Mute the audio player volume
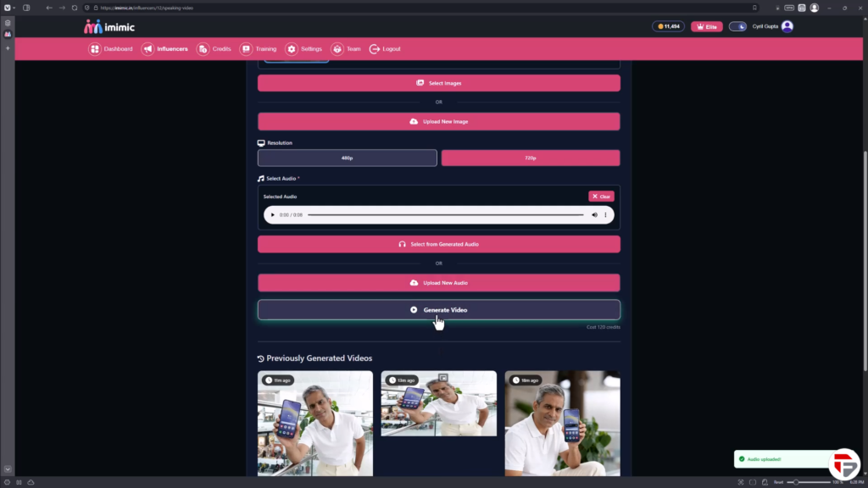Screen dimensions: 868x488 point(594,215)
